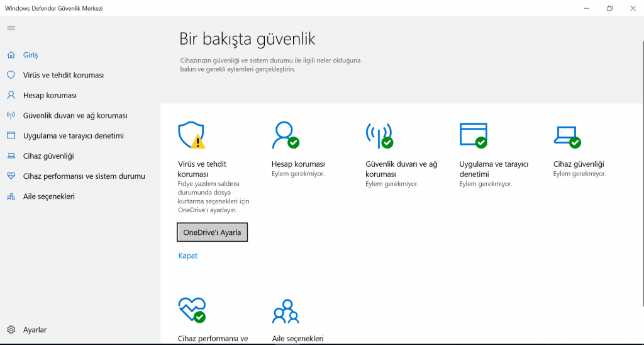Click Eylem gerekmiyor under Cihaz güvenliği
Screen dimensions: 644x345
coord(579,174)
